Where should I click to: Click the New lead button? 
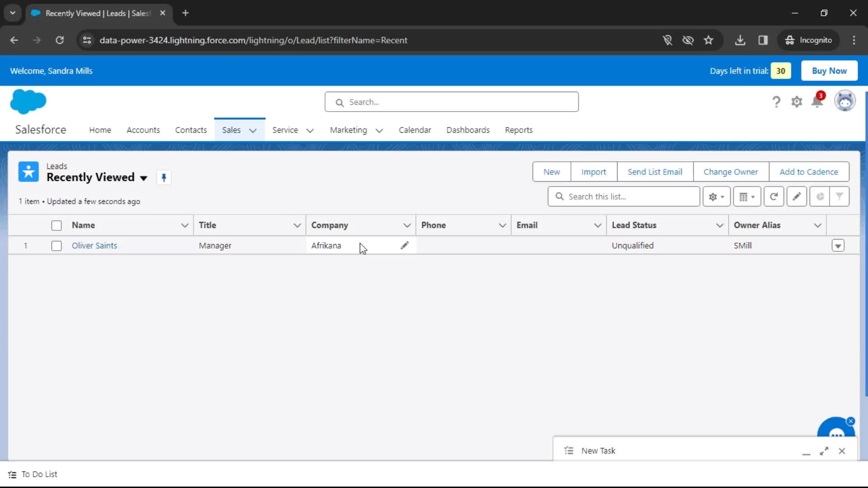pyautogui.click(x=552, y=172)
